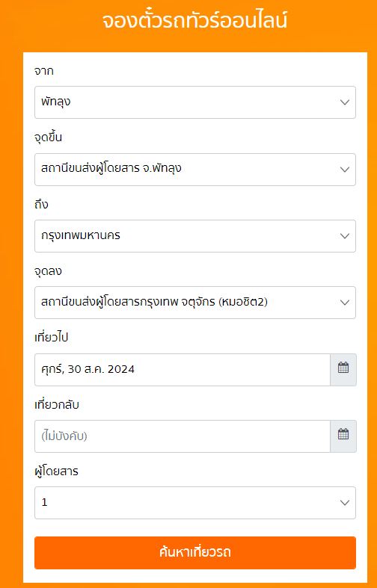The image size is (377, 588).
Task: Click the จุดขึ้น field label
Action: pyautogui.click(x=48, y=137)
